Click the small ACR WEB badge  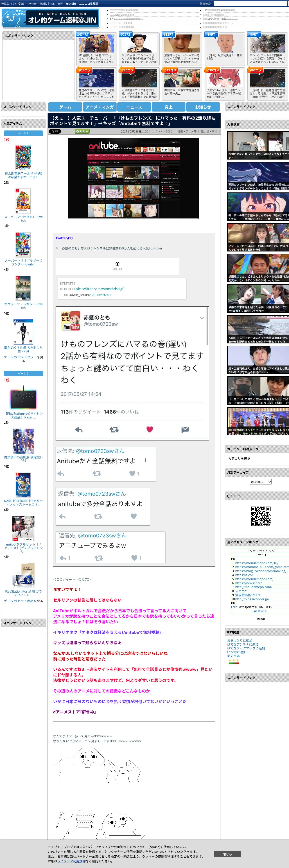[x=261, y=619]
